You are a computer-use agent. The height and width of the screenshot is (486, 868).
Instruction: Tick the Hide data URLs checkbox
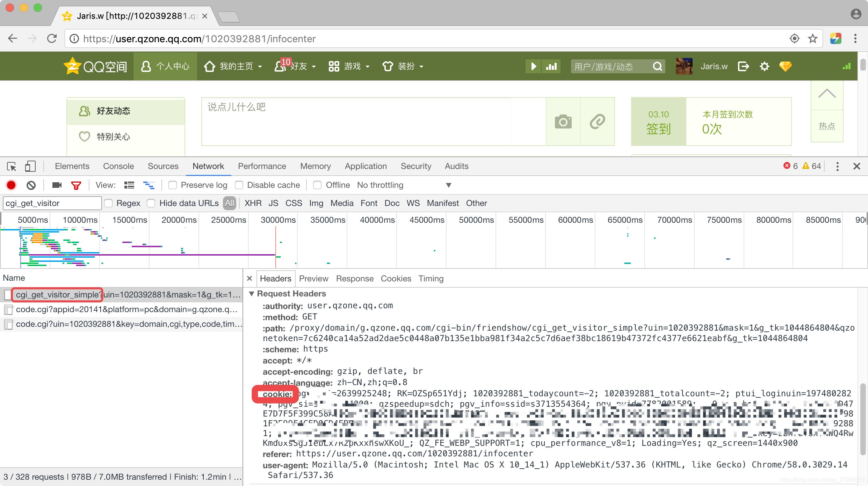[151, 203]
